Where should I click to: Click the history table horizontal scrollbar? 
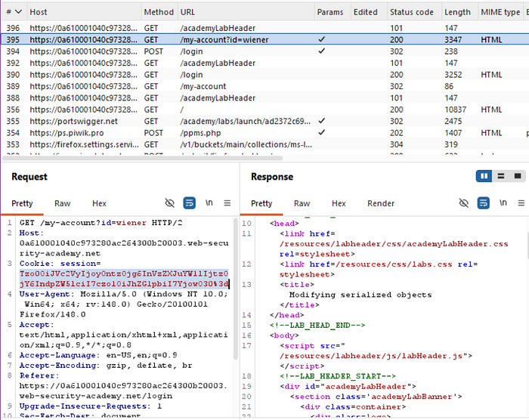pos(142,158)
